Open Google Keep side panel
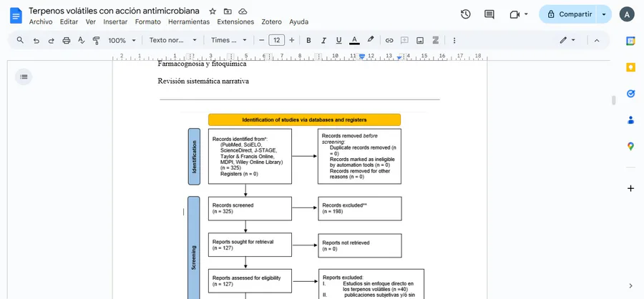The width and height of the screenshot is (644, 299). (630, 67)
